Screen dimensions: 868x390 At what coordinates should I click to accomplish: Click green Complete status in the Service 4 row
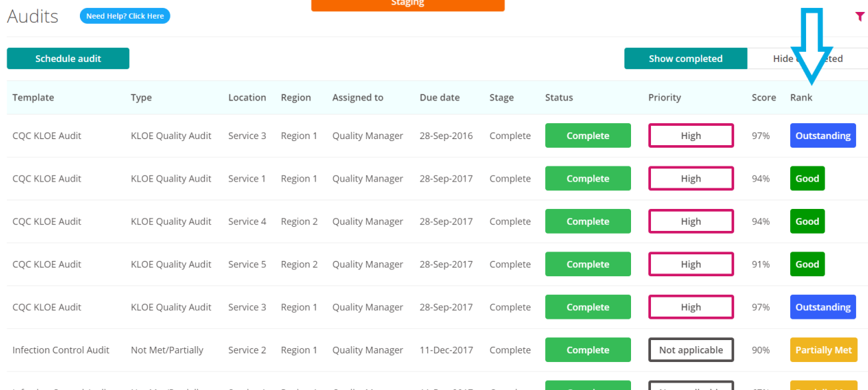click(588, 222)
